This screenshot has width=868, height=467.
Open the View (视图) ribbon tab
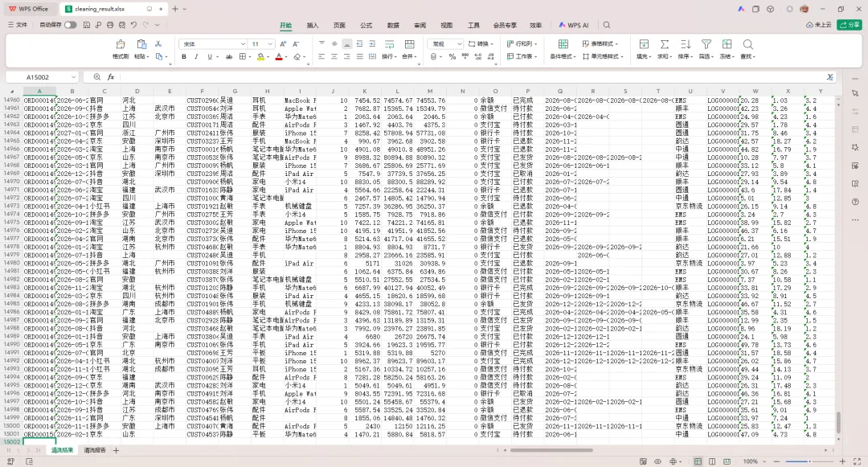(x=447, y=25)
